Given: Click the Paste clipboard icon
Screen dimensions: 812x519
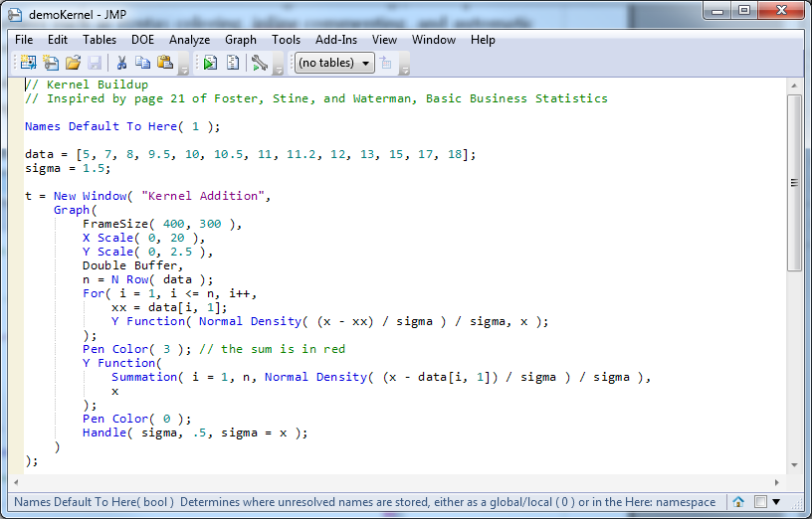Looking at the screenshot, I should [164, 63].
